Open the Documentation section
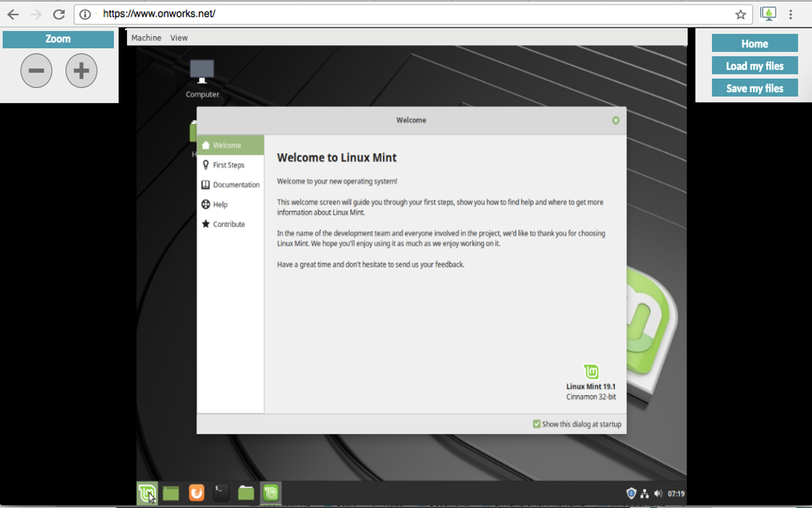 point(230,185)
